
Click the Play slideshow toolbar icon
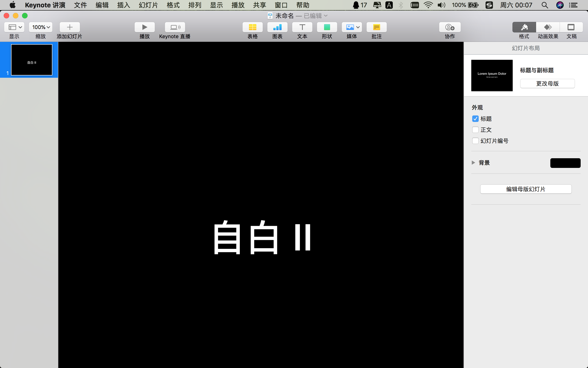(144, 27)
